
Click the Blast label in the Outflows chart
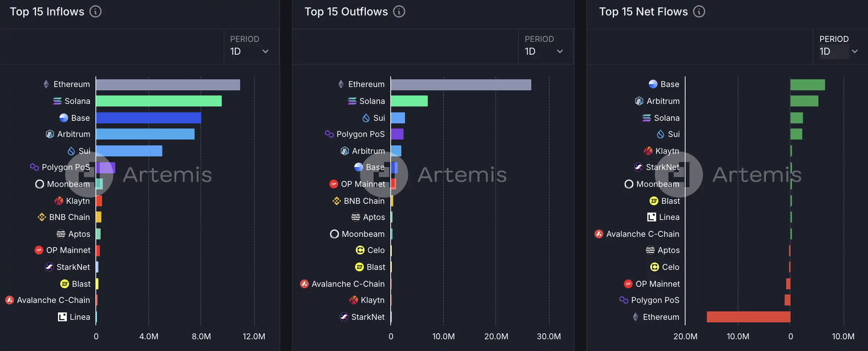tap(376, 267)
